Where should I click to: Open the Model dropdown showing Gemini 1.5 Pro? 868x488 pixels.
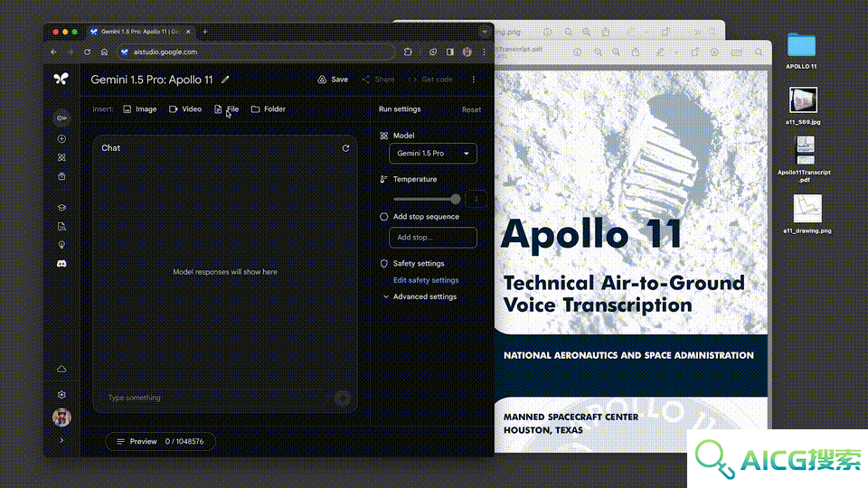click(433, 154)
